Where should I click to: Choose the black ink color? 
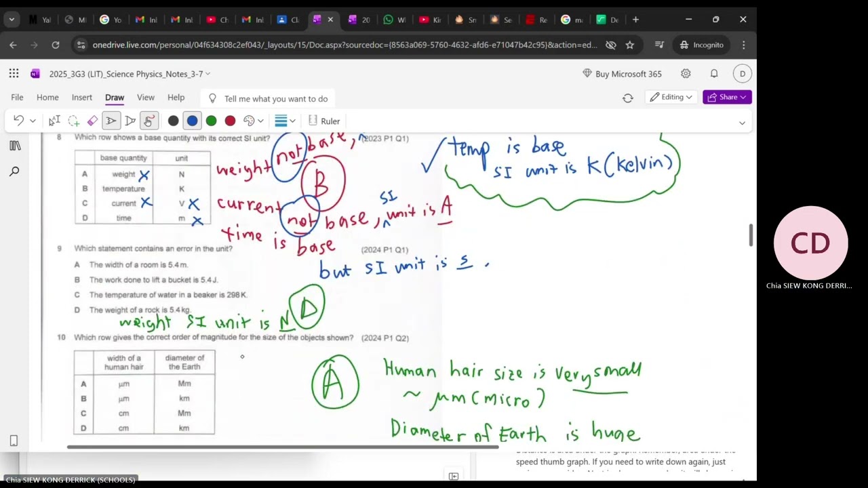pyautogui.click(x=174, y=121)
